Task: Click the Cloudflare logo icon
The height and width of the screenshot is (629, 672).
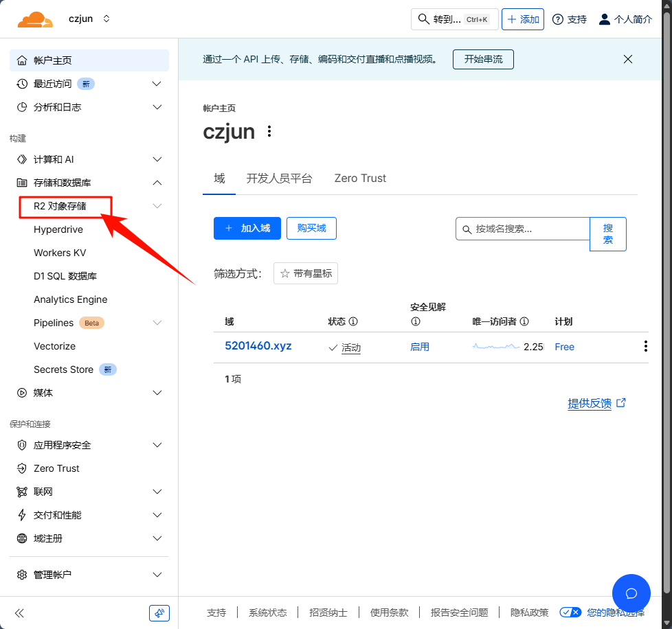Action: click(35, 19)
